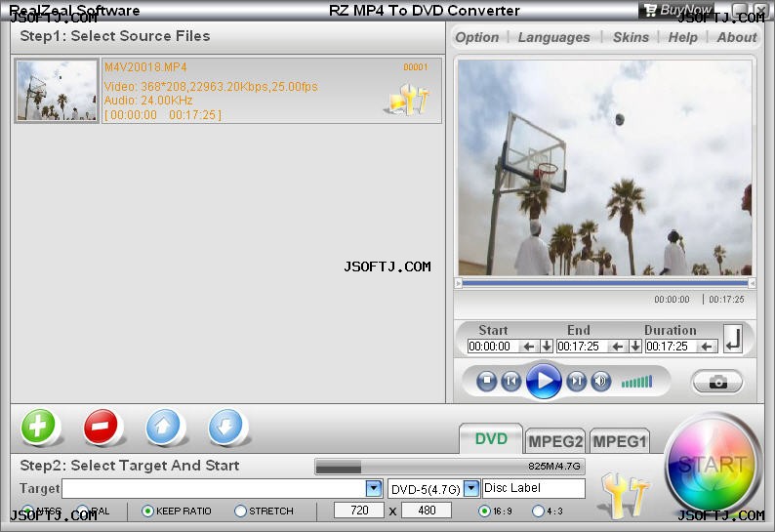Apply trim with the return arrow icon

(x=733, y=339)
